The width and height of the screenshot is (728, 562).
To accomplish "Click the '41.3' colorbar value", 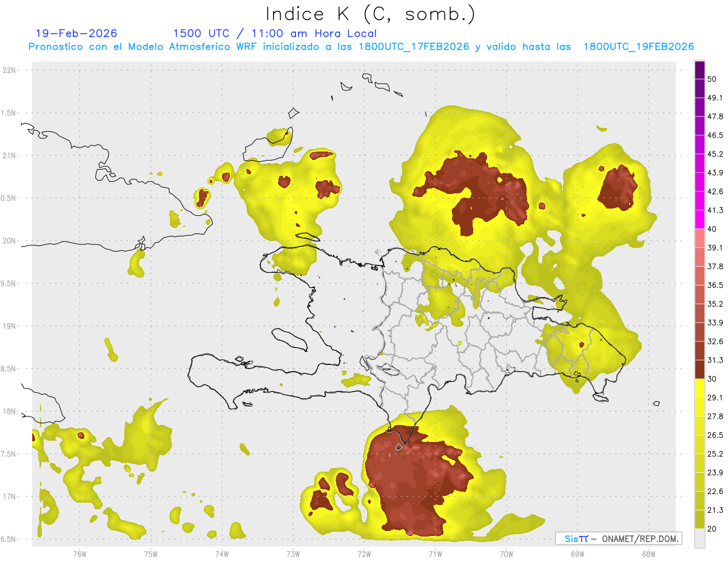I will coord(716,210).
